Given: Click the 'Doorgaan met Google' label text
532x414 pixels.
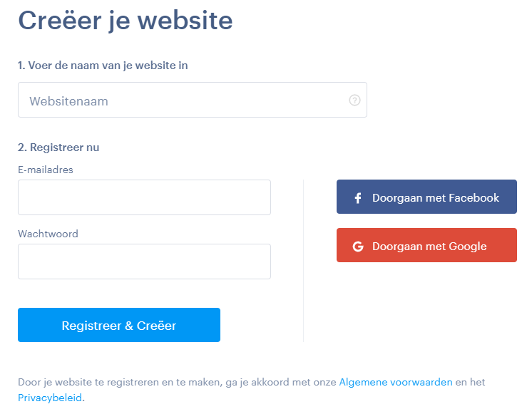Looking at the screenshot, I should [x=429, y=246].
